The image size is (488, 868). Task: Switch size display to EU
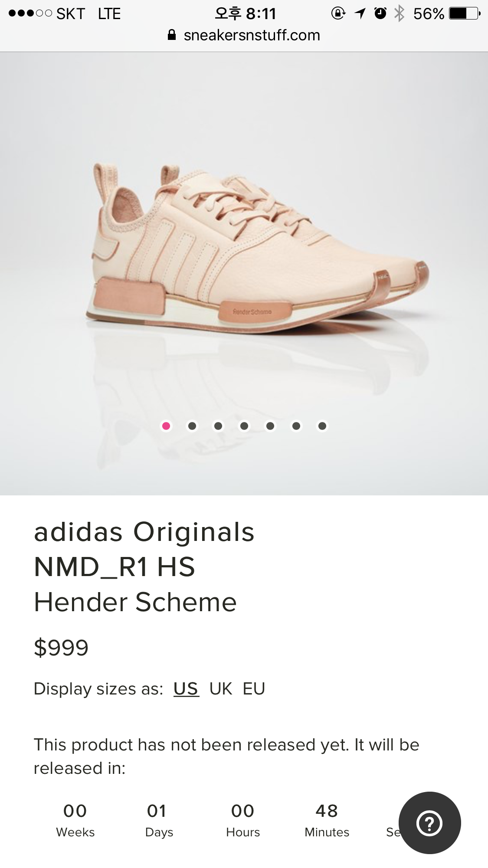pyautogui.click(x=254, y=689)
